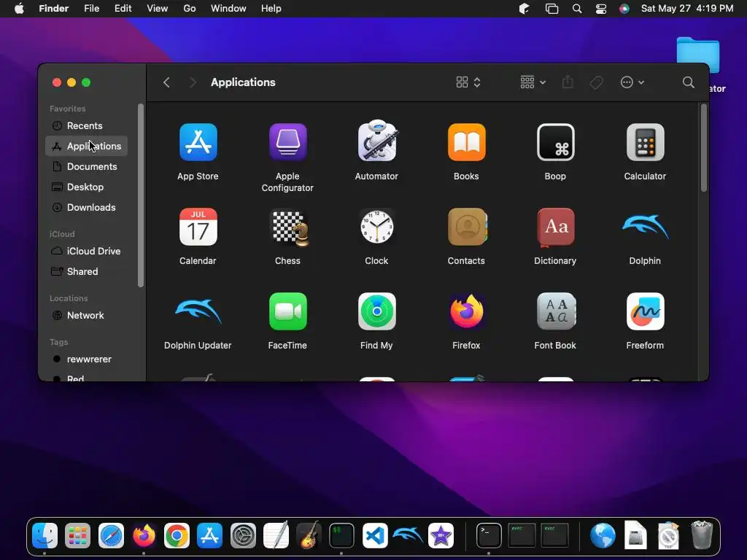This screenshot has width=747, height=560.
Task: Open the Help menu
Action: click(x=271, y=9)
